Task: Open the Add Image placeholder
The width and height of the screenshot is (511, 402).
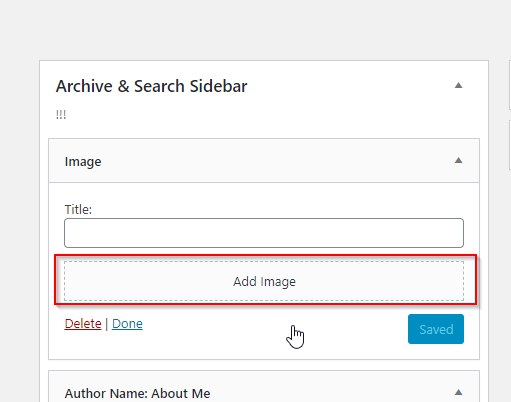Action: pyautogui.click(x=264, y=281)
